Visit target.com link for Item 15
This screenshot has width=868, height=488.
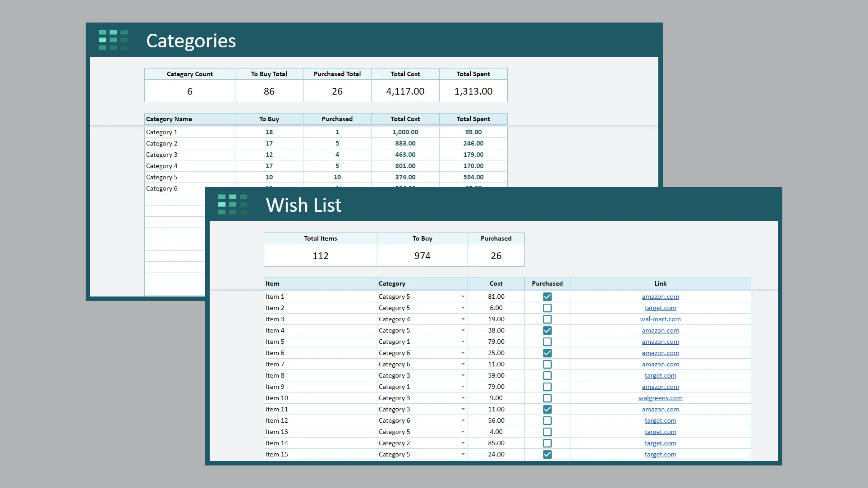coord(660,454)
